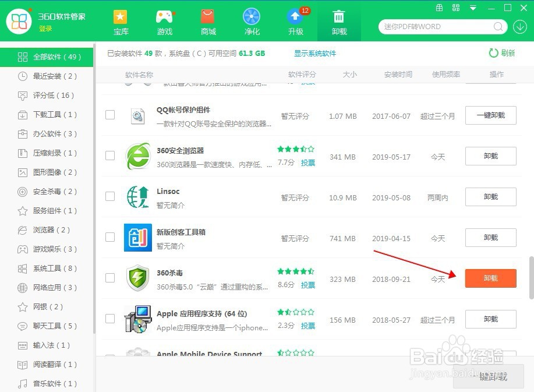Click the download manager arrow icon
This screenshot has height=392, width=534.
[519, 27]
